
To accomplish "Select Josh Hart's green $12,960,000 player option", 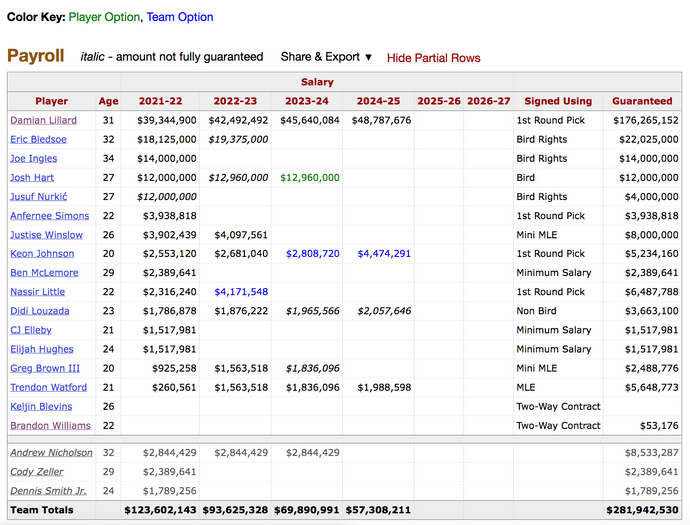I will pos(310,177).
